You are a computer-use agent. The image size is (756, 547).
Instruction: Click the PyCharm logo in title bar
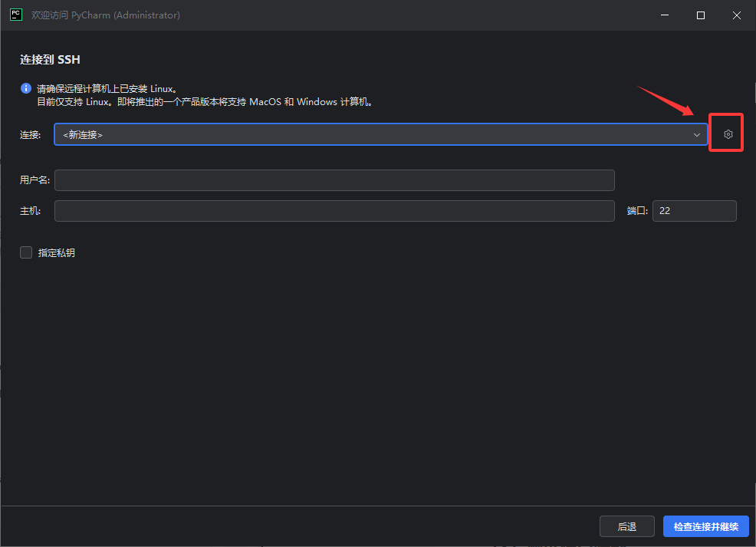[16, 15]
